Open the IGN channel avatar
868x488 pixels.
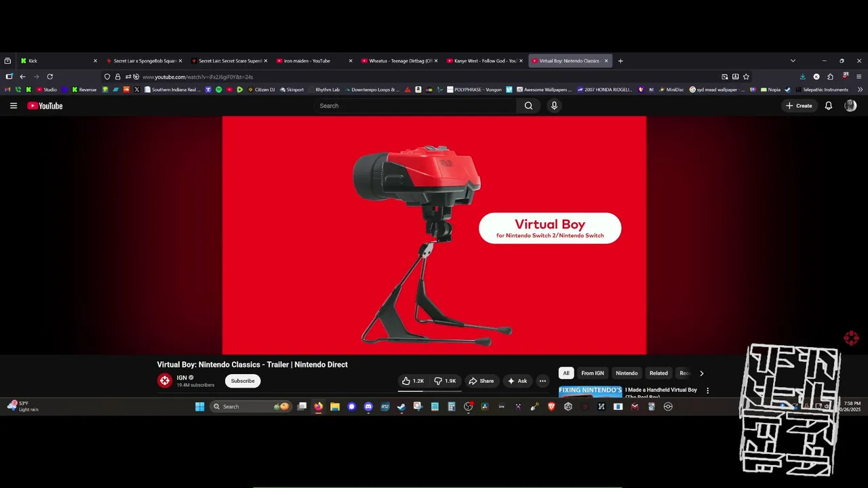(x=165, y=381)
